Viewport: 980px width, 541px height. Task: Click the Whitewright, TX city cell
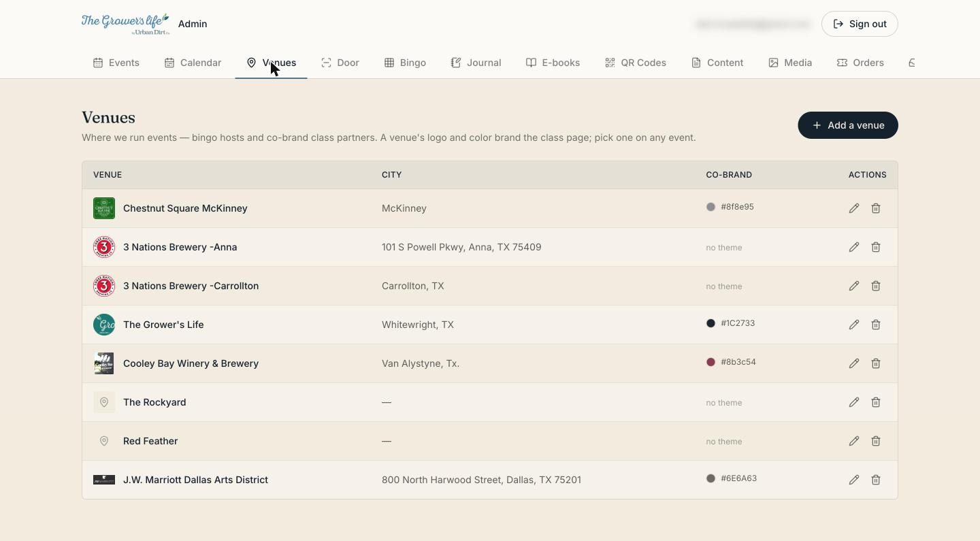coord(418,325)
